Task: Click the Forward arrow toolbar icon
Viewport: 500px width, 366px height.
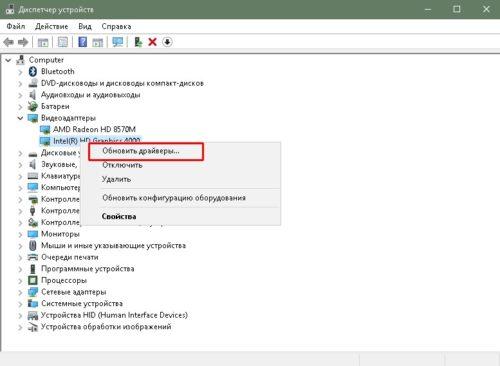Action: point(23,42)
